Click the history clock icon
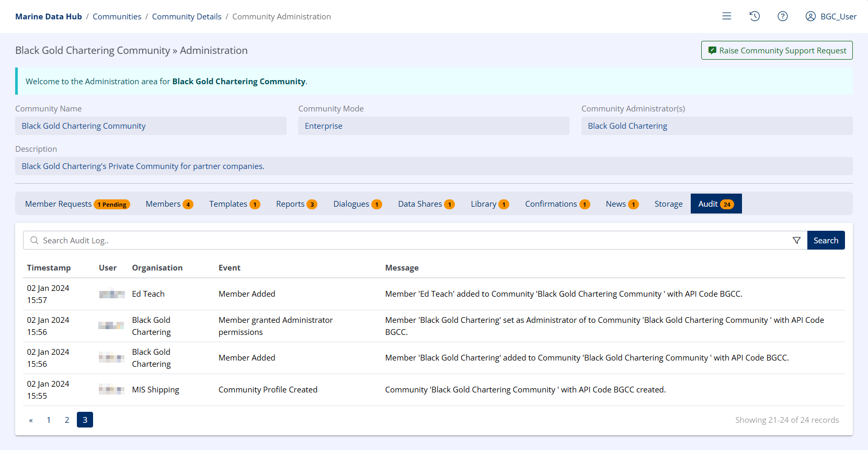 point(755,16)
